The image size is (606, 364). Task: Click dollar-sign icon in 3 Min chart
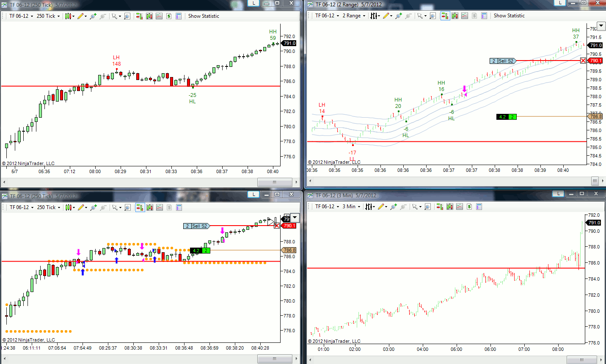(x=469, y=207)
